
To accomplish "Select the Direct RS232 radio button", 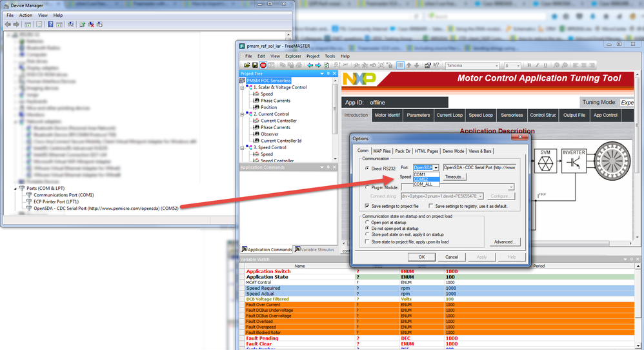I will [x=367, y=168].
